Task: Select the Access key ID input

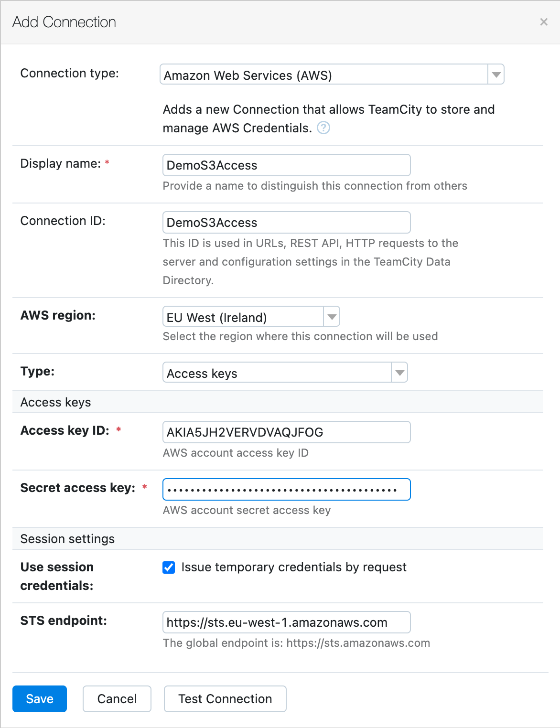Action: (286, 432)
